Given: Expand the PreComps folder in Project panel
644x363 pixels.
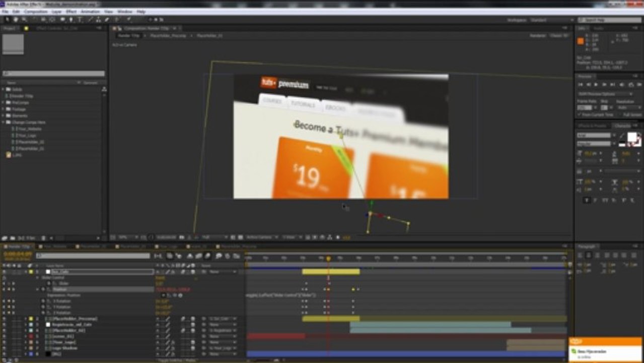Looking at the screenshot, I should pos(3,102).
